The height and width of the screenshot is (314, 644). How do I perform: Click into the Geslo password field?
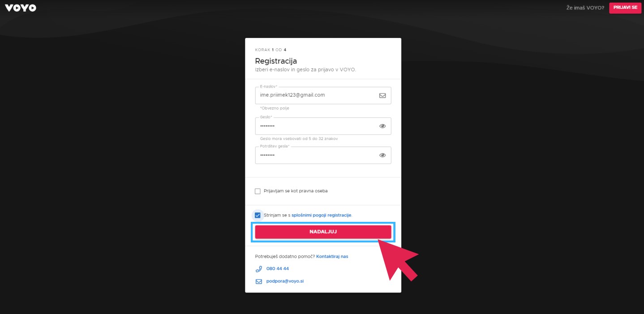313,126
